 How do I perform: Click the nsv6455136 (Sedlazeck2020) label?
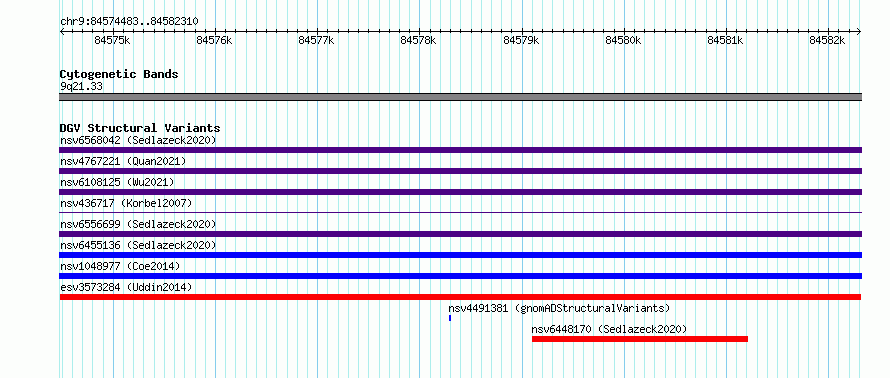(138, 245)
